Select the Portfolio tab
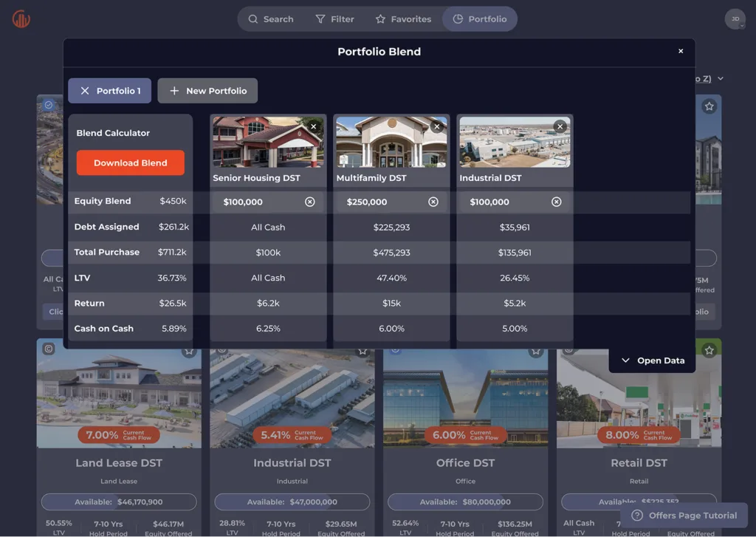 480,19
